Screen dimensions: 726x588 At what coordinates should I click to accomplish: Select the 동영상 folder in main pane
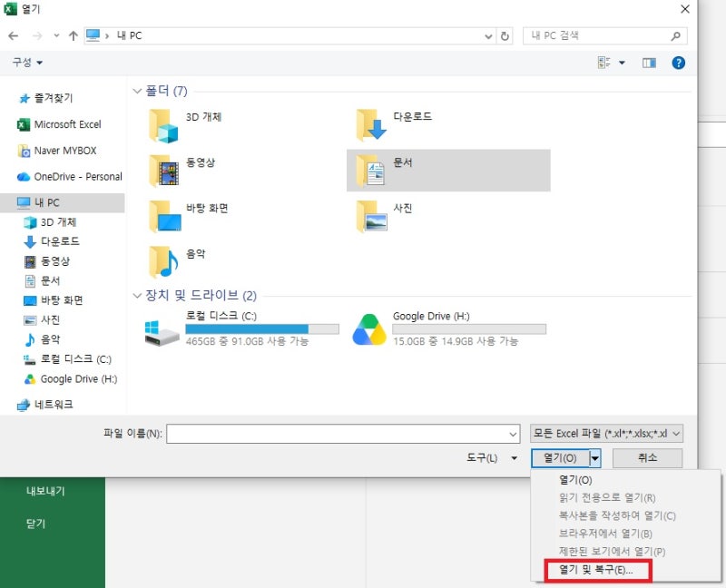[x=242, y=171]
